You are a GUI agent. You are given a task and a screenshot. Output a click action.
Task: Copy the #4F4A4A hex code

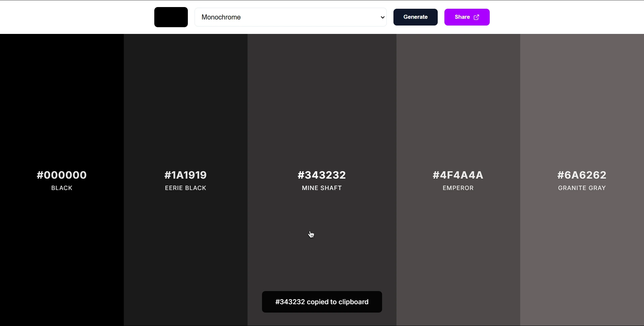pos(458,175)
